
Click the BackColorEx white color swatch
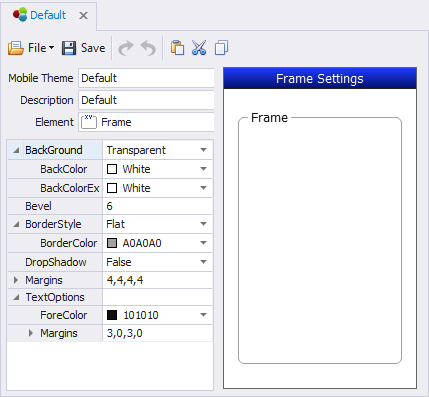coord(112,188)
